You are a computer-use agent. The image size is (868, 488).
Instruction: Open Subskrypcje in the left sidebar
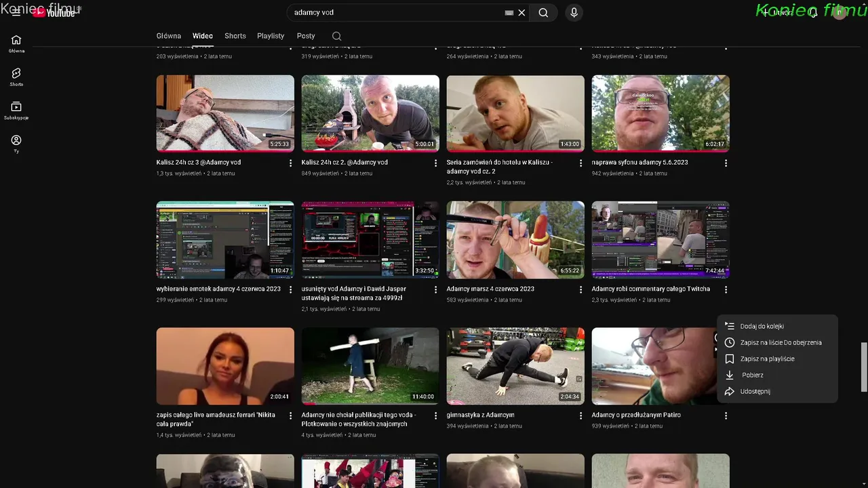click(x=16, y=110)
